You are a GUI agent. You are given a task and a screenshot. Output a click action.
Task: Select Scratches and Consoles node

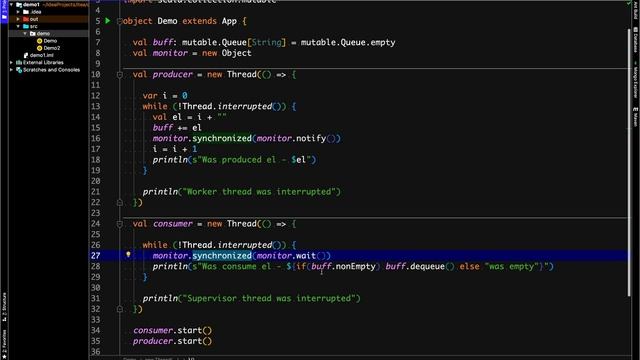tap(51, 70)
